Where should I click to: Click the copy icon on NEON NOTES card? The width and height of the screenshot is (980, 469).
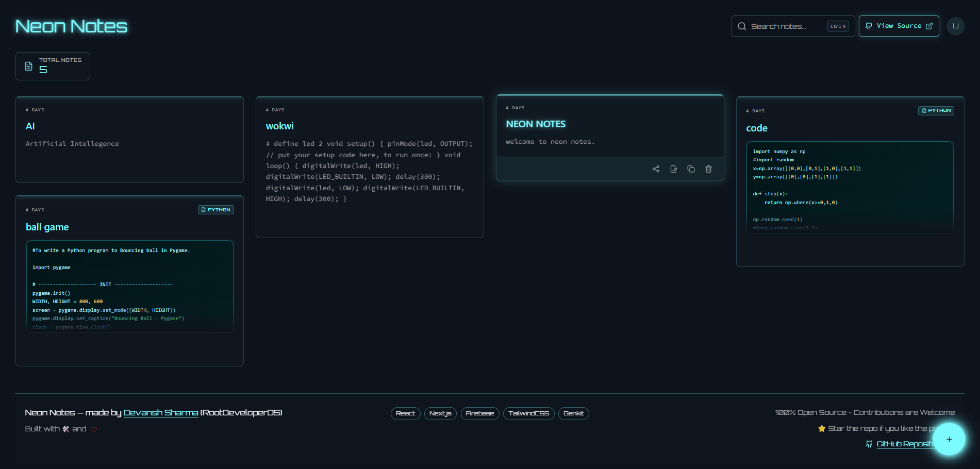(x=691, y=169)
